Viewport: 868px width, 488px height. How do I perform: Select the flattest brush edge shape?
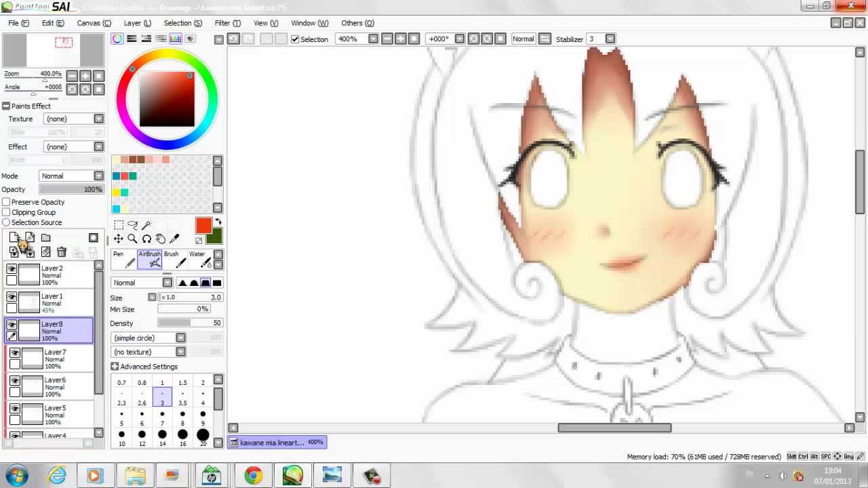(x=217, y=283)
